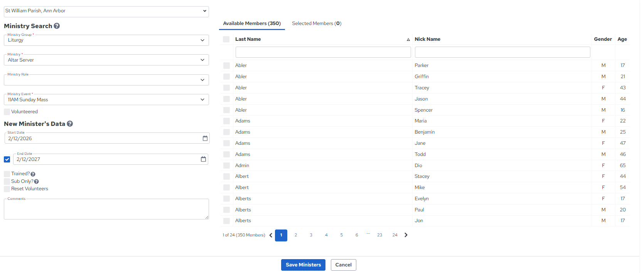Go to page 6

[357, 235]
